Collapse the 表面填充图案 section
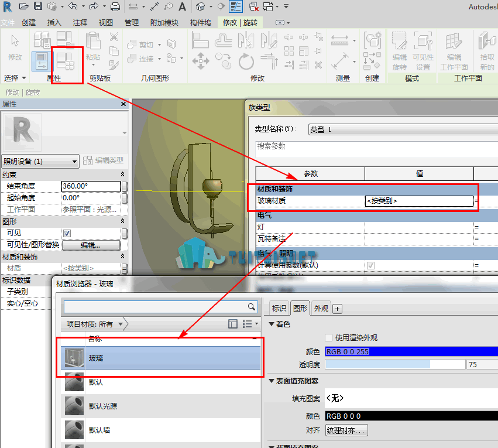 click(x=272, y=381)
